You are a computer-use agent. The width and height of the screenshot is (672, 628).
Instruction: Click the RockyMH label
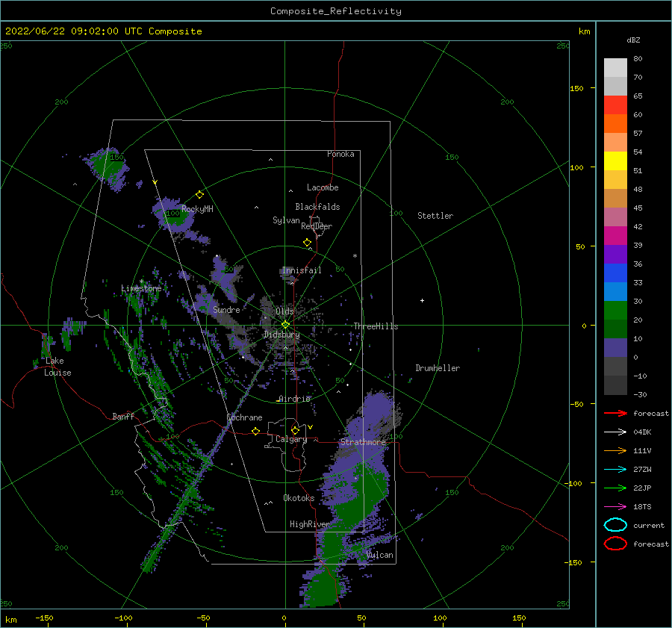coord(197,209)
